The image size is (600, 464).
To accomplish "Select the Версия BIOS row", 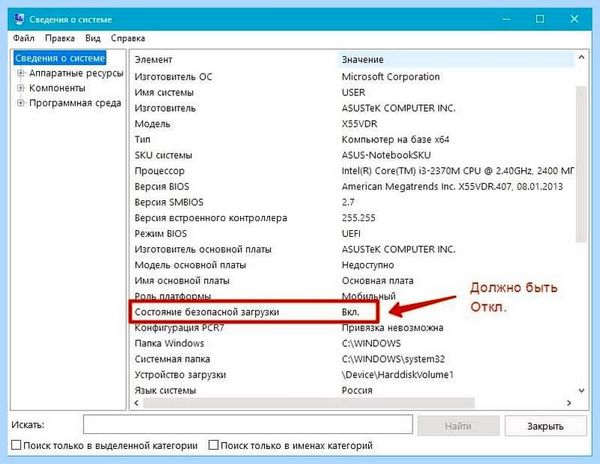I will (354, 187).
